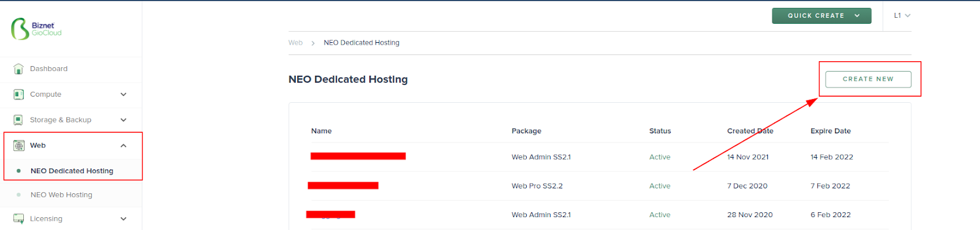Select NEO Web Hosting in sidebar
Viewport: 980px width, 230px height.
tap(61, 195)
